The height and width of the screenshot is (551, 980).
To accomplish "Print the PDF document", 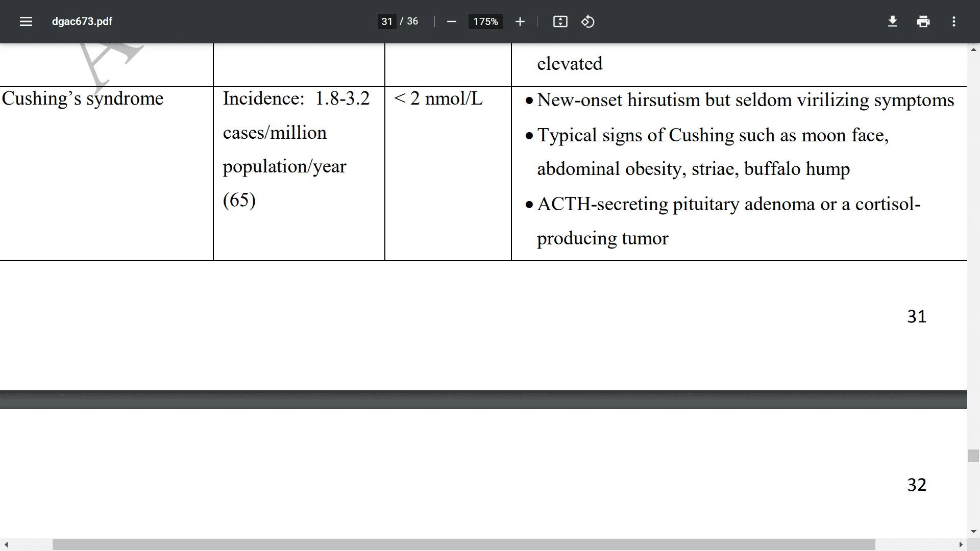I will point(923,21).
